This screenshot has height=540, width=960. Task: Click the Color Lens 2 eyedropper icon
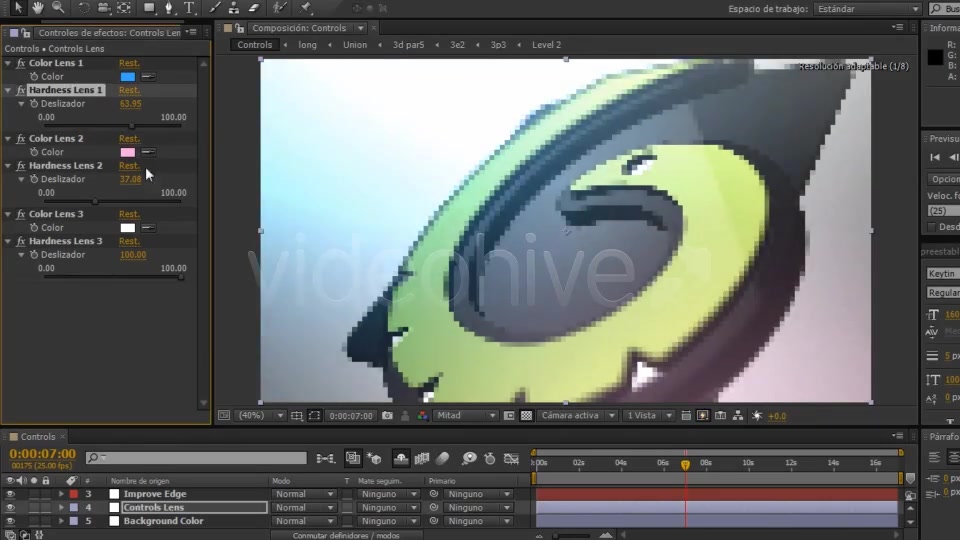148,152
